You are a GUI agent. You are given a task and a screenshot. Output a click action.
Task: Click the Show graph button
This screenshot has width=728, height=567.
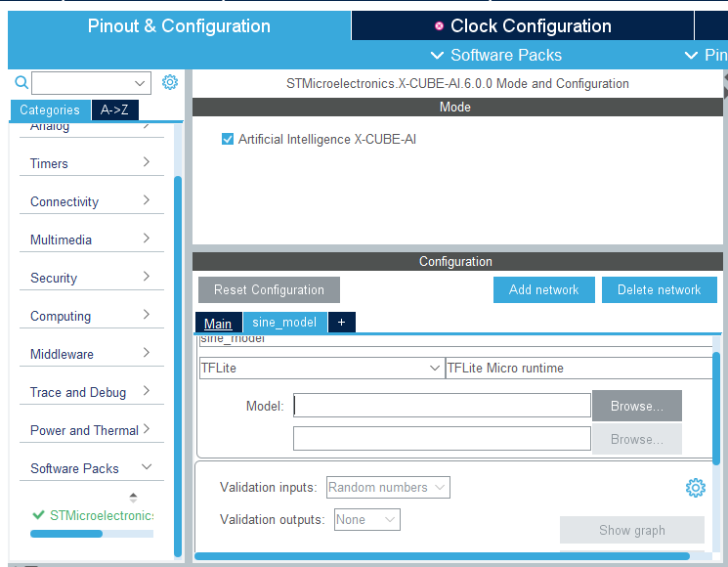tap(631, 530)
